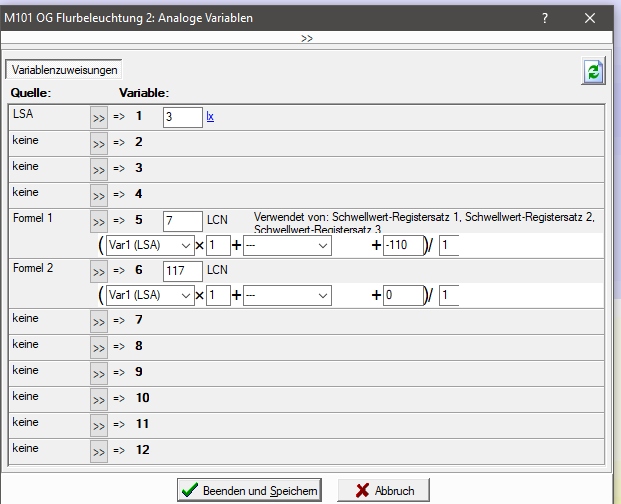
Task: Click the >> source button for Variable 7
Action: pyautogui.click(x=99, y=321)
